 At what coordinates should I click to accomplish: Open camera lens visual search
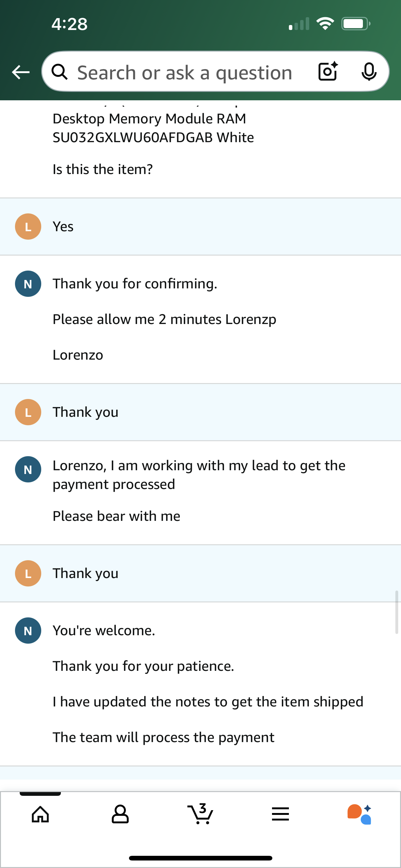click(x=328, y=72)
